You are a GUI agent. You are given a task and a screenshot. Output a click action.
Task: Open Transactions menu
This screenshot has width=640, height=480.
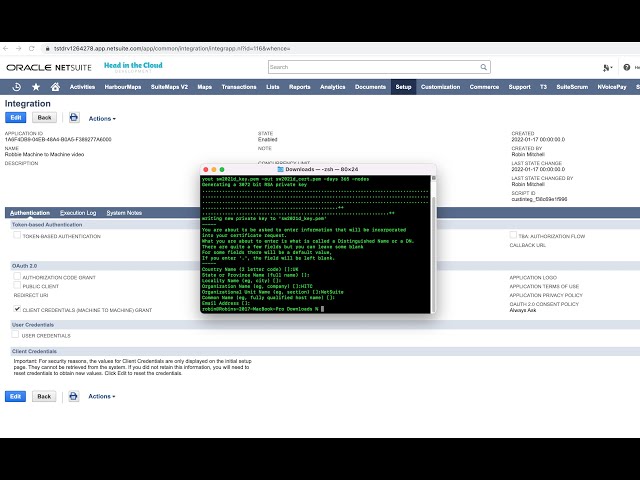pyautogui.click(x=239, y=87)
